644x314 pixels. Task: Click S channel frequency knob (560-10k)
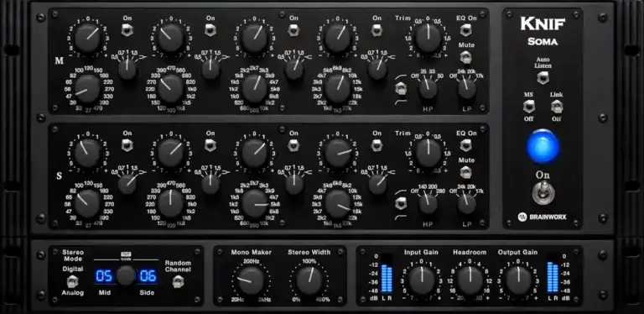click(254, 203)
